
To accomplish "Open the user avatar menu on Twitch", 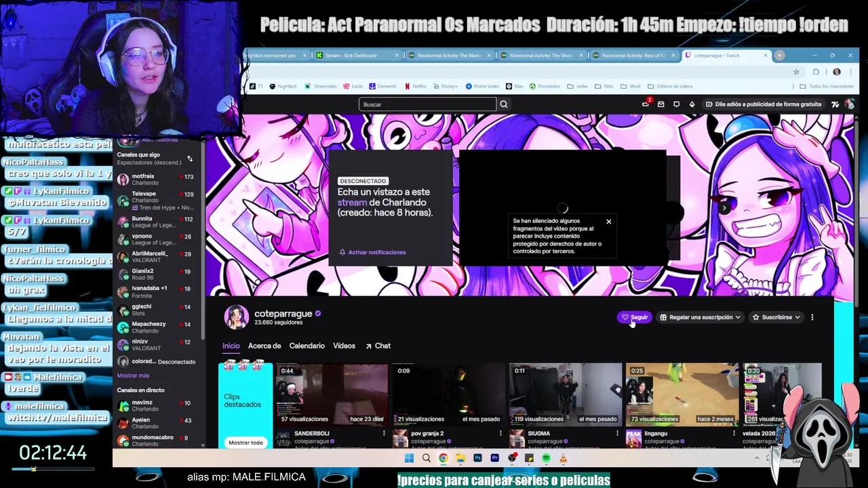I will 849,104.
